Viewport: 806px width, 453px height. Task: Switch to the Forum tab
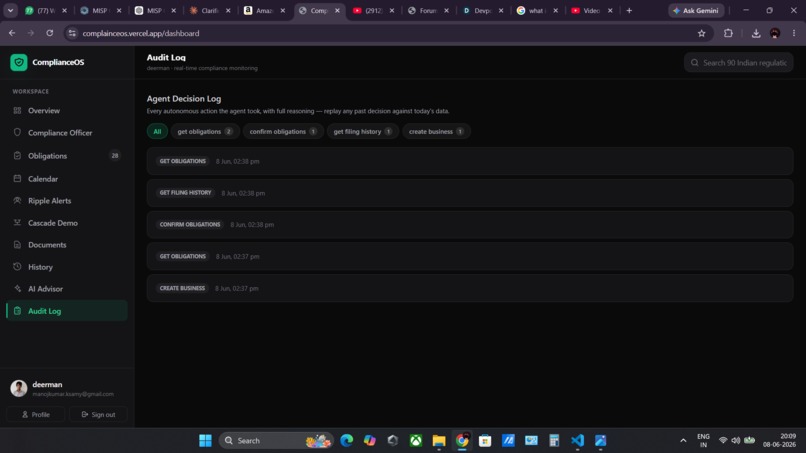[428, 10]
